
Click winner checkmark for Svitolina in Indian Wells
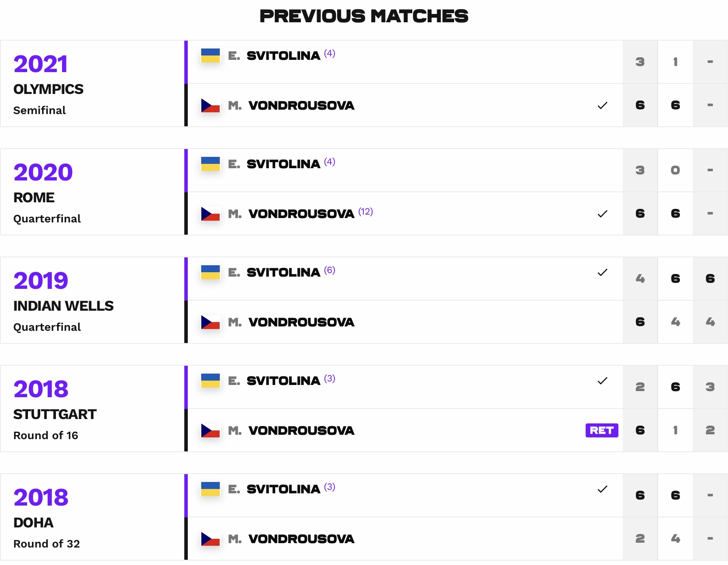[602, 272]
